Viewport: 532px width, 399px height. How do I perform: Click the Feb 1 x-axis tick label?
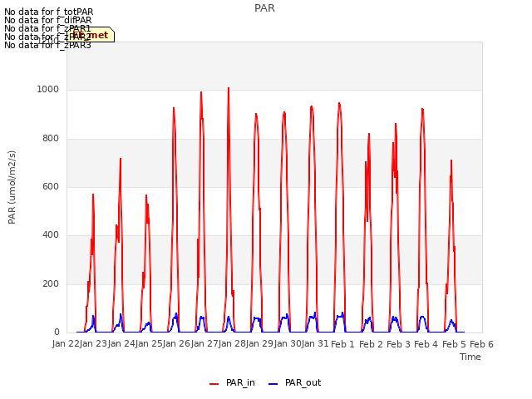(x=342, y=344)
